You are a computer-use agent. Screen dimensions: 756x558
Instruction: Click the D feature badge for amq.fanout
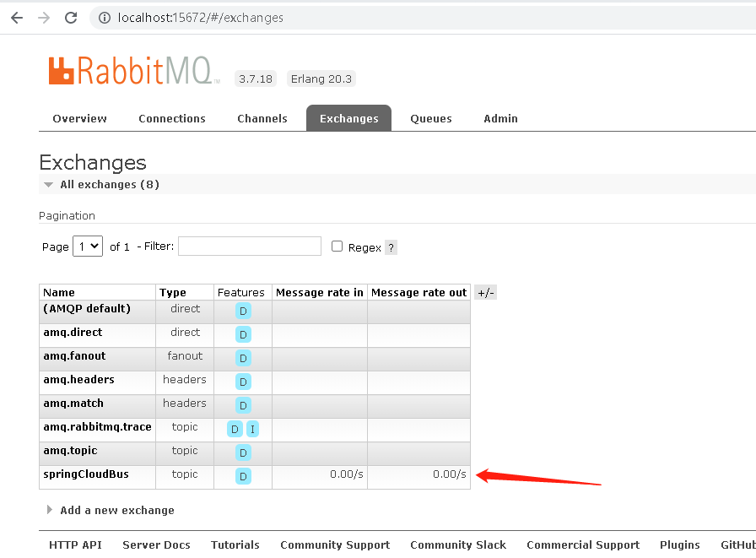[x=243, y=358]
